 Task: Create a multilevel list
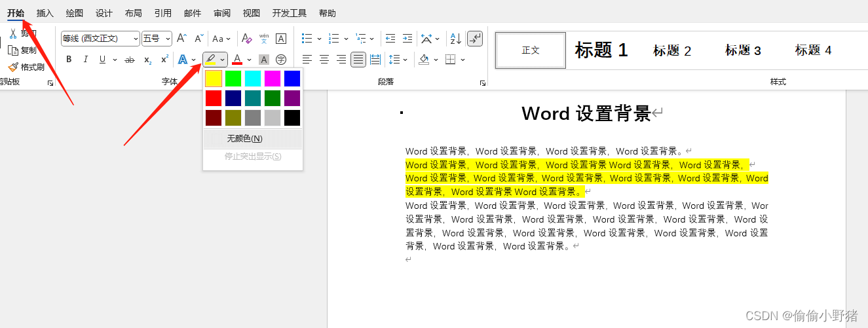[360, 39]
